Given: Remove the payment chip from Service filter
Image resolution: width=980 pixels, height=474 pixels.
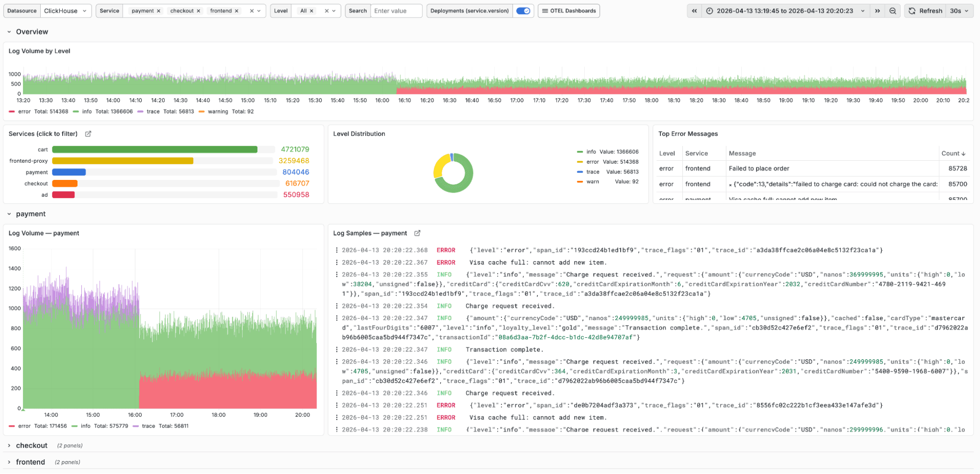Looking at the screenshot, I should [x=158, y=11].
